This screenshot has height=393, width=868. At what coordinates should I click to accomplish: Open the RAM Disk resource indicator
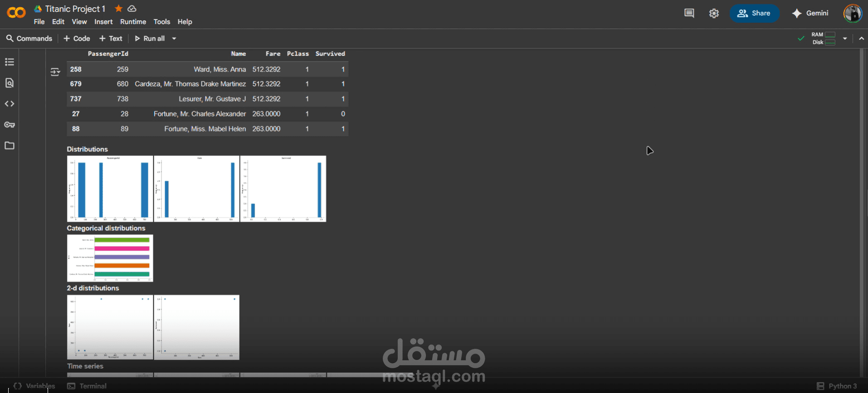[x=823, y=39]
